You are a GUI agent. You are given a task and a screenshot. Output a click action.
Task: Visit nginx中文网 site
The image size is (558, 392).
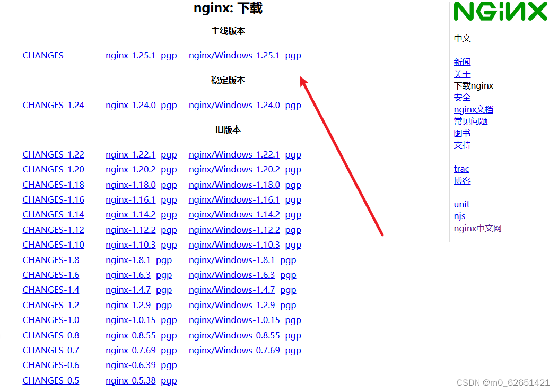tap(477, 229)
